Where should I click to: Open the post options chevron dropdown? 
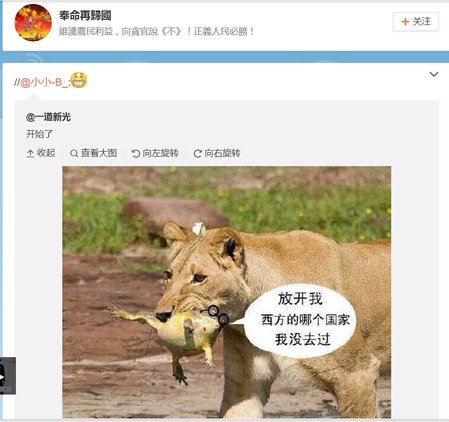click(x=434, y=74)
